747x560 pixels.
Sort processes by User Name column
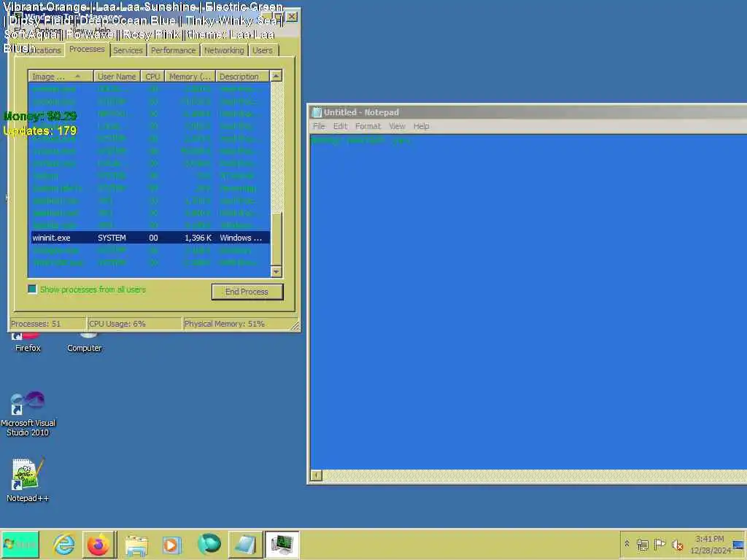[x=117, y=76]
